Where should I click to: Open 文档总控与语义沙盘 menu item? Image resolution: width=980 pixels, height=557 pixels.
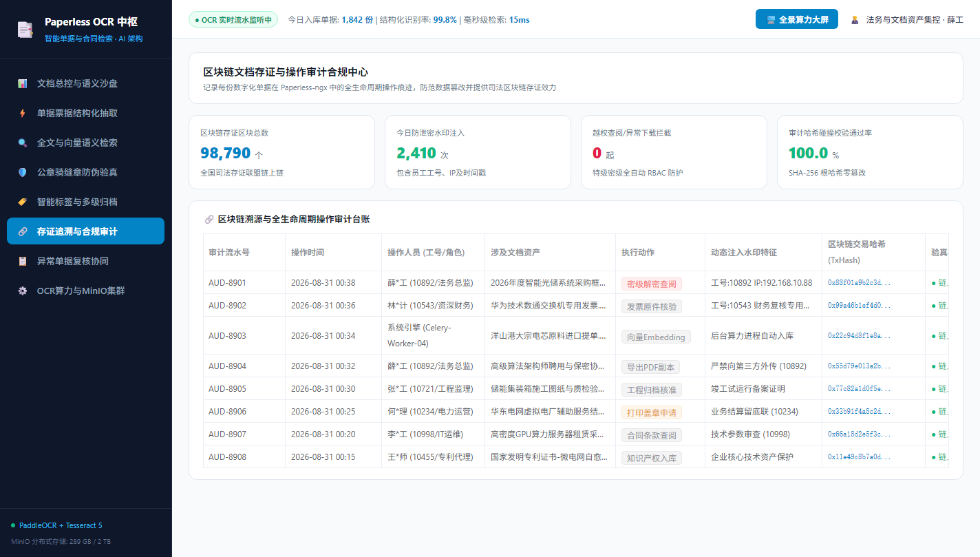[x=85, y=83]
